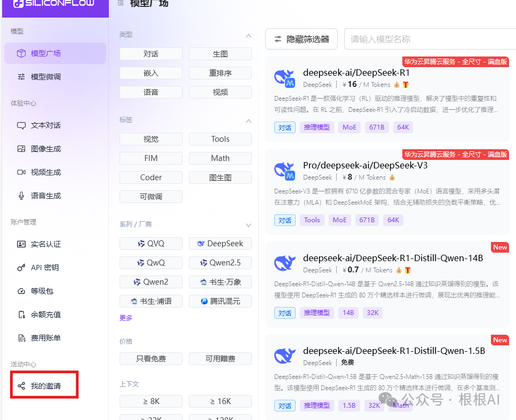Focus the 请输入模型名称 search field

point(430,39)
